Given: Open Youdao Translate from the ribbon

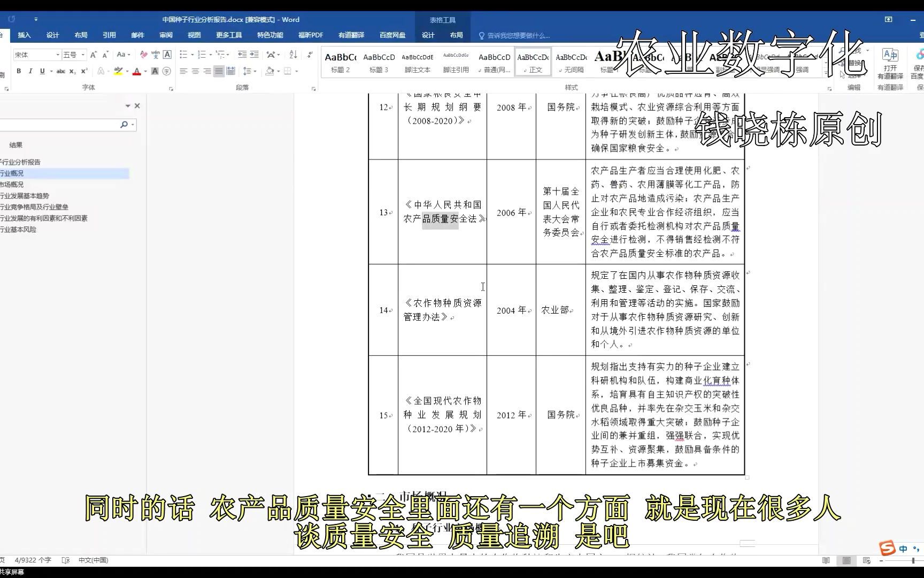Looking at the screenshot, I should (890, 64).
